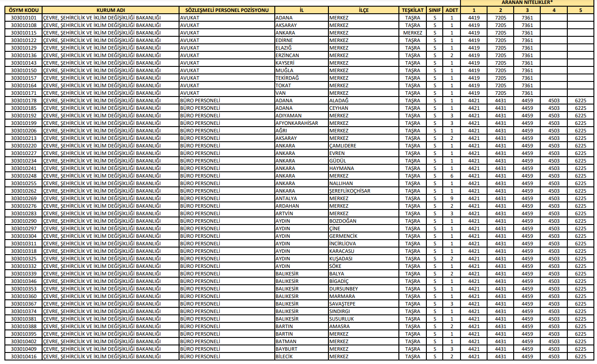Click the GÜDÜL district cell
Screen dimensions: 597x364
(x=363, y=161)
